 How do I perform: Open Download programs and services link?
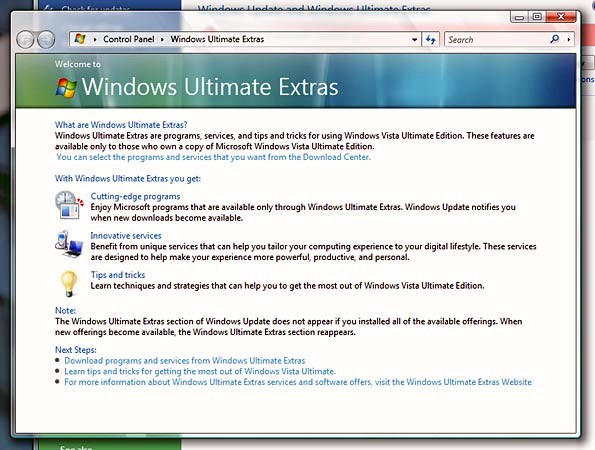click(x=184, y=360)
